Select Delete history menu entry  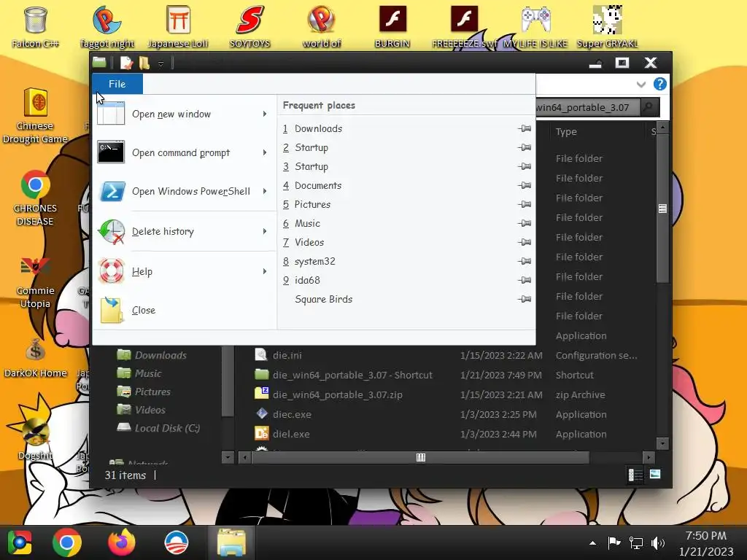[x=183, y=231]
